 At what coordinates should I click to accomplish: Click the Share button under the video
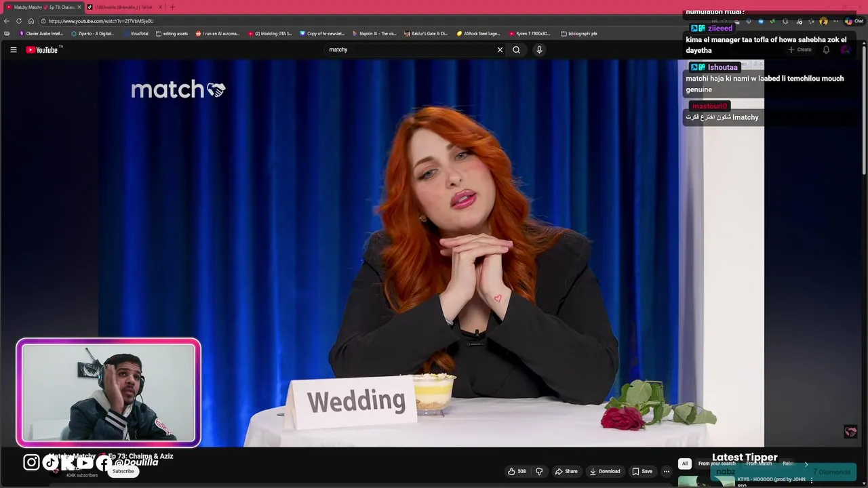[566, 471]
